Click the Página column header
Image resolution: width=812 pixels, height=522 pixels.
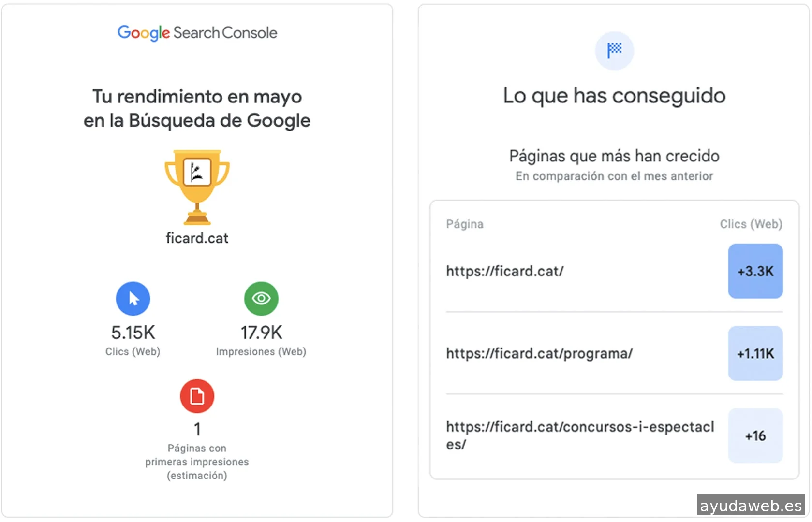(465, 224)
